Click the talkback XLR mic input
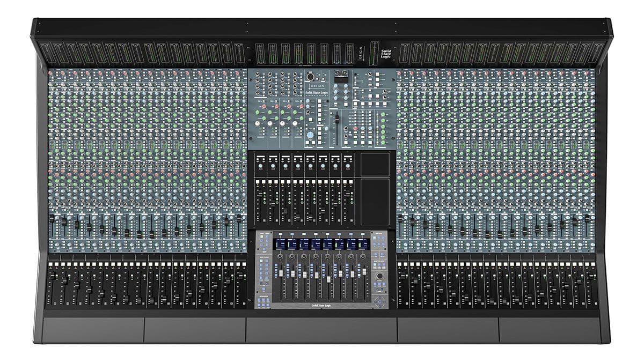644x362 pixels. point(310,76)
